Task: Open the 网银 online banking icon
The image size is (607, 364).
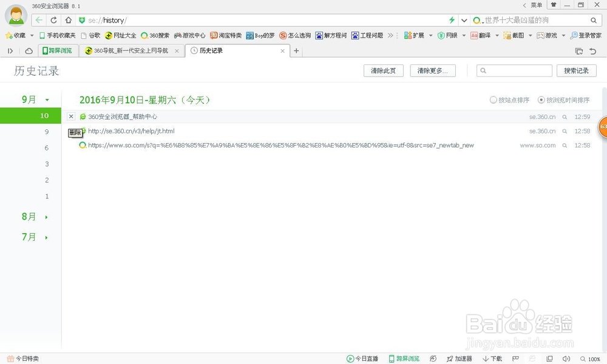Action: (451, 35)
